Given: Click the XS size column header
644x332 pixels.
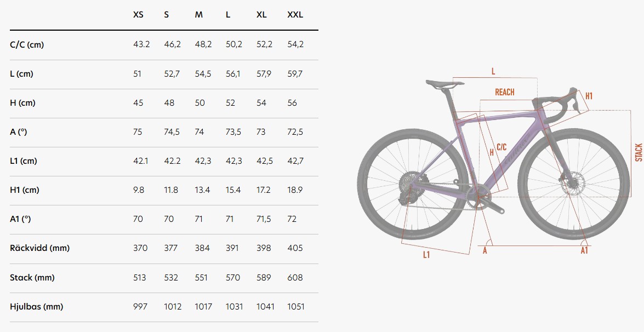Looking at the screenshot, I should tap(139, 15).
